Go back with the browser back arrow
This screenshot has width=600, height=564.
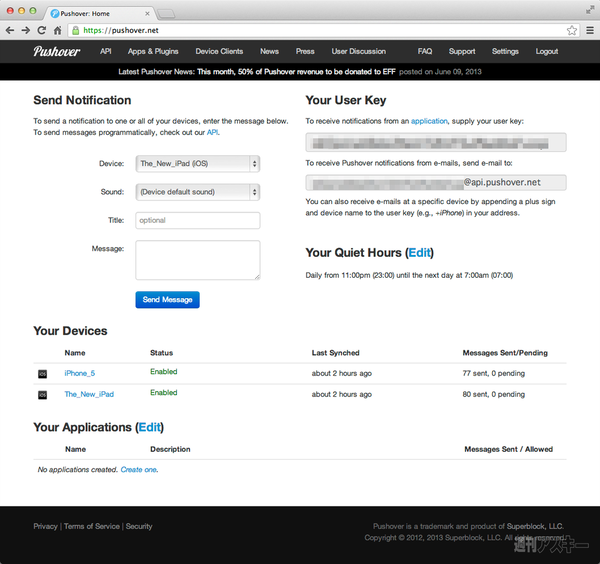(x=10, y=30)
